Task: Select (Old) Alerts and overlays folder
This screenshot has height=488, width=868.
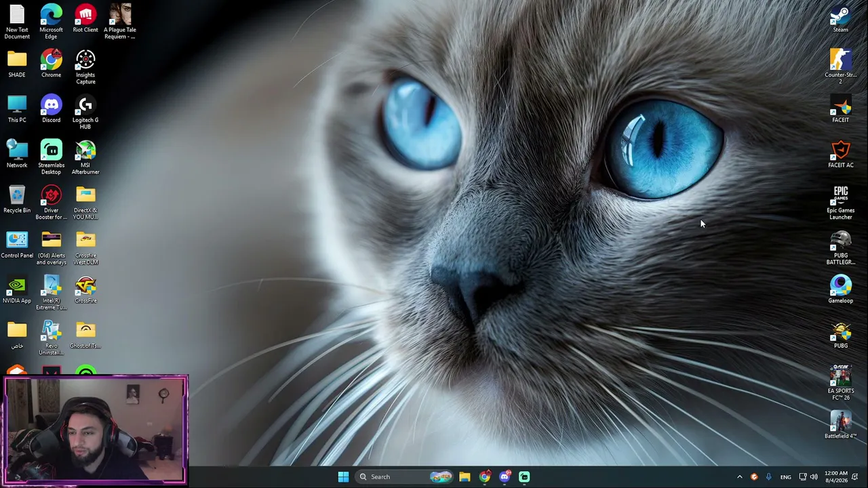Action: point(51,248)
